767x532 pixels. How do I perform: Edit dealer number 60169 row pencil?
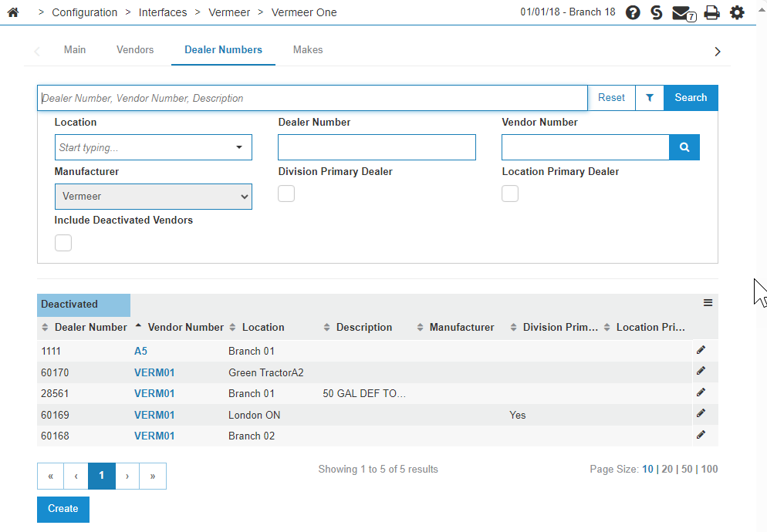coord(701,414)
